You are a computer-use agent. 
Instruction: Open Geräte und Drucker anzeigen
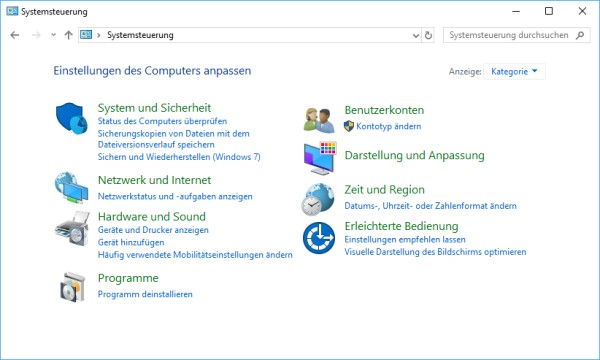click(x=153, y=230)
